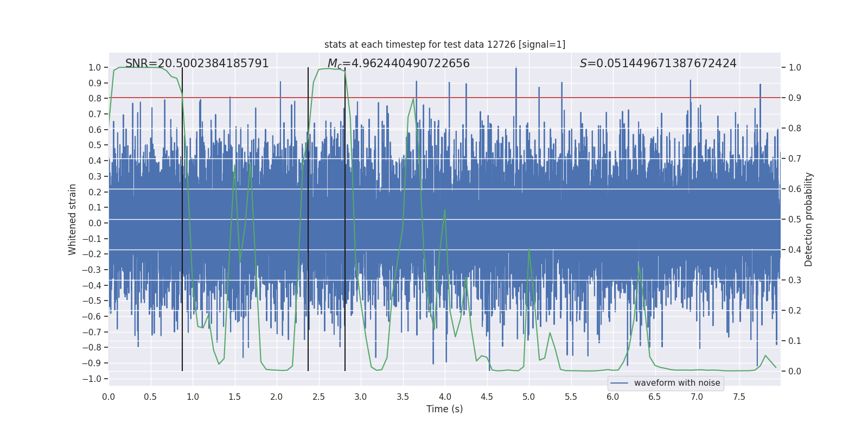
Task: Click the 'Whitened strain' y-axis label
Action: (72, 219)
